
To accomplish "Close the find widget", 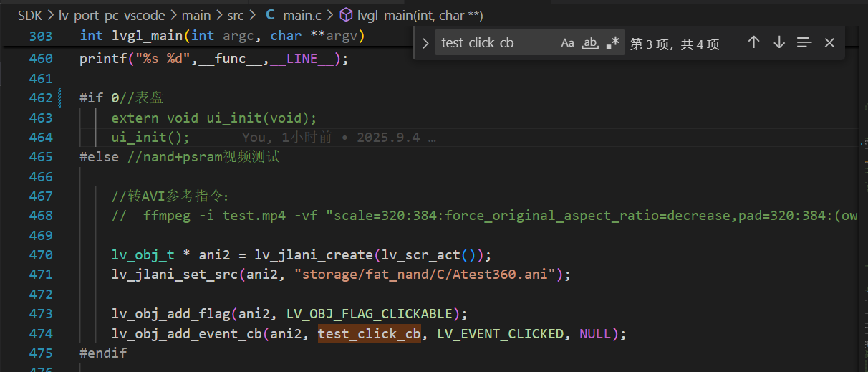I will pyautogui.click(x=829, y=43).
